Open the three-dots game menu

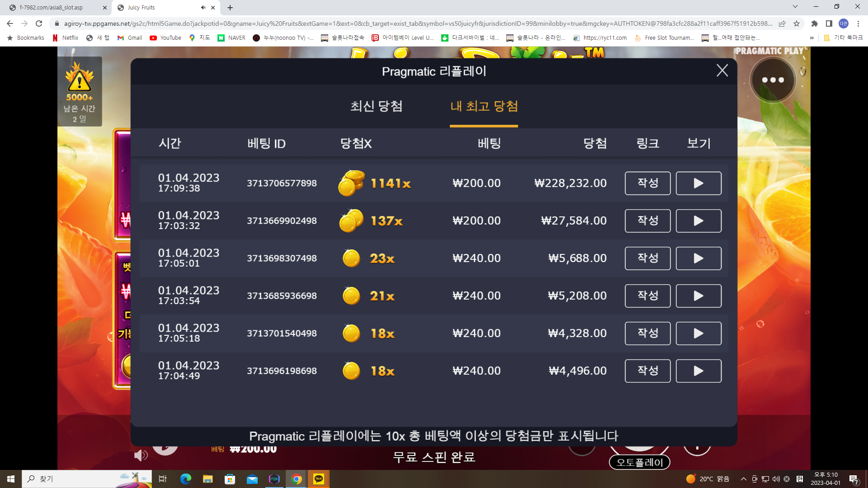(773, 80)
